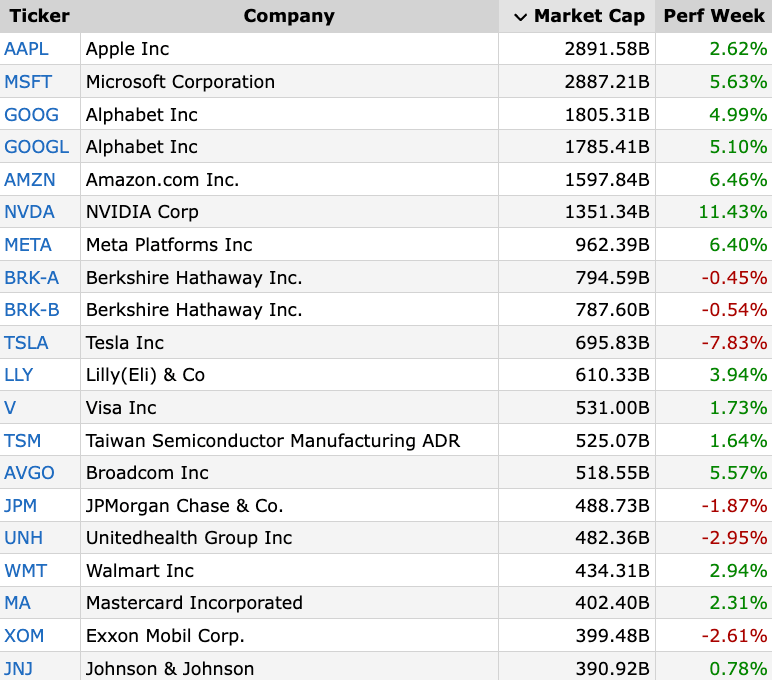Open the LLY ticker link
772x680 pixels.
point(19,375)
